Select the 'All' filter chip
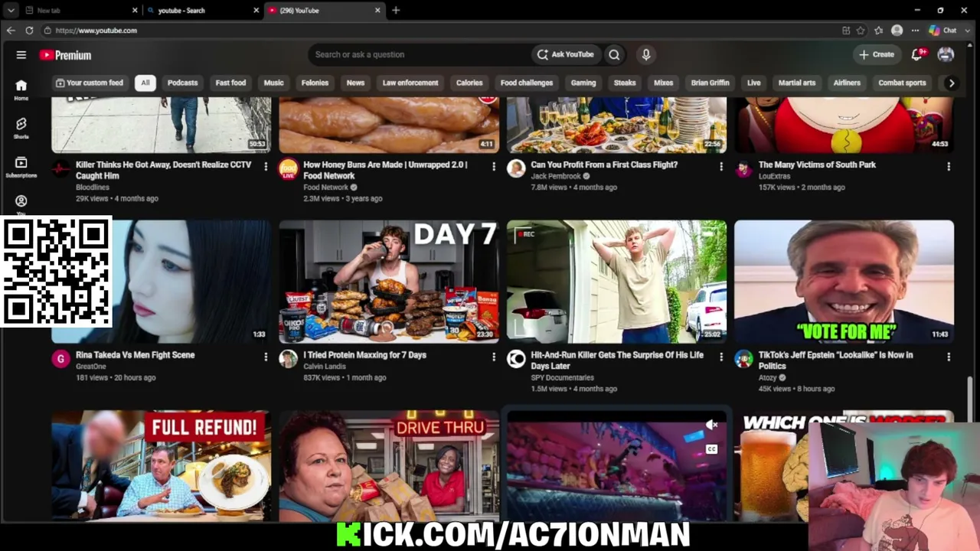 pyautogui.click(x=145, y=83)
